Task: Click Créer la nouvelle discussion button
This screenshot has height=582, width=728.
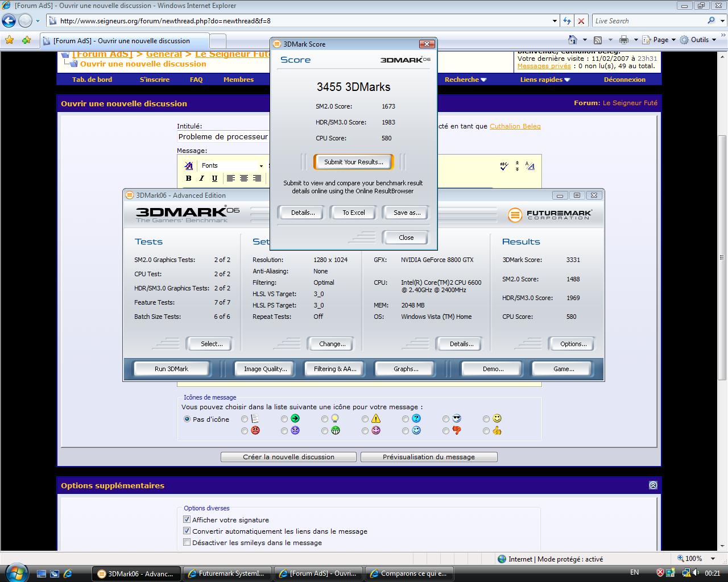Action: click(x=288, y=457)
